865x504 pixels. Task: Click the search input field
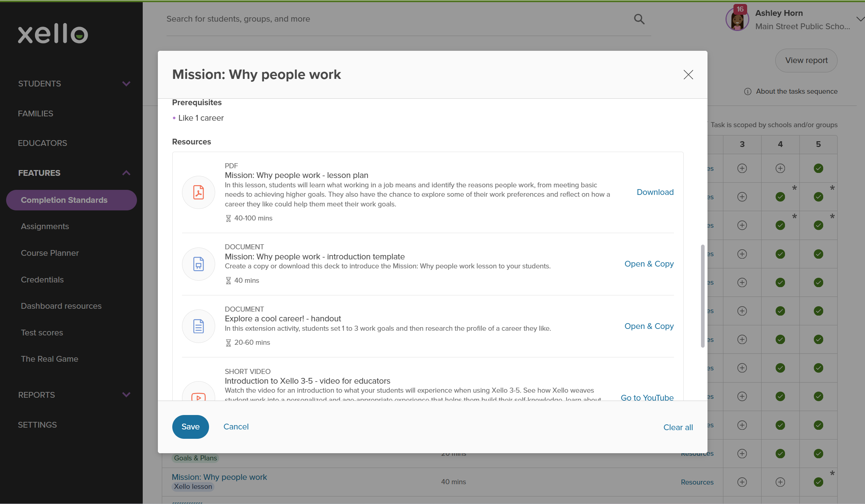click(360, 19)
